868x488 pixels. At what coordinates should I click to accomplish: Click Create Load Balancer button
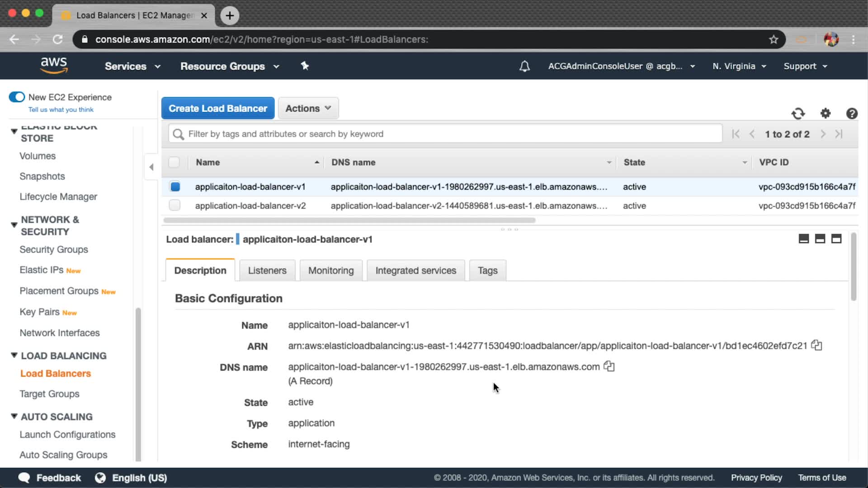click(x=218, y=108)
